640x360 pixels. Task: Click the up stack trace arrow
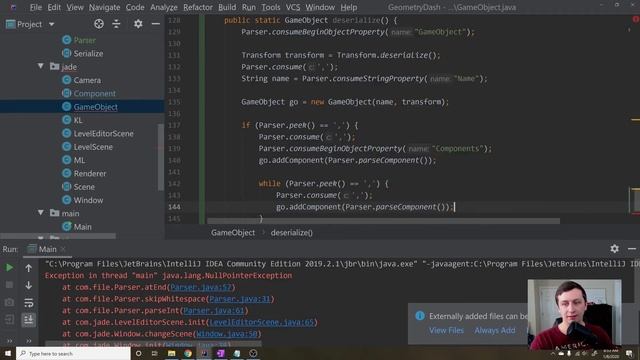tap(29, 268)
